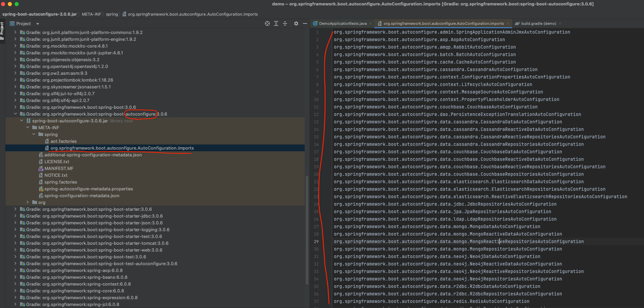Close the AutoConfiguration.imports editor tab

click(x=508, y=23)
